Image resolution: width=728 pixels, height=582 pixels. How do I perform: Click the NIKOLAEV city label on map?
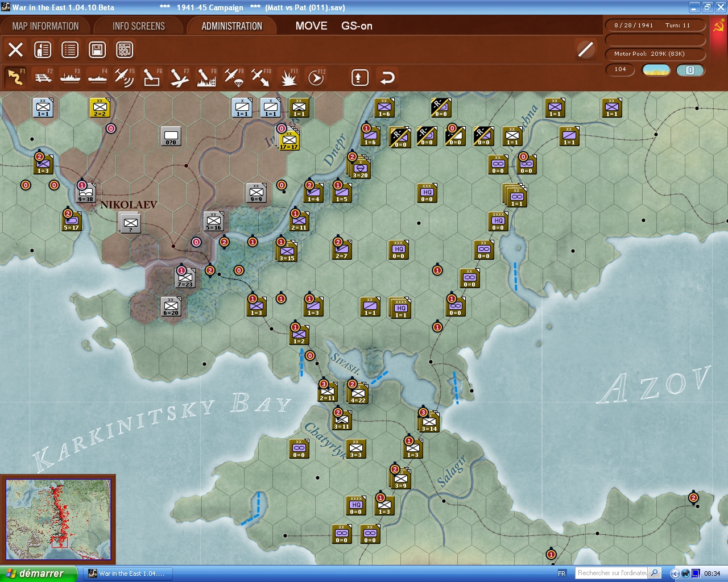point(129,205)
